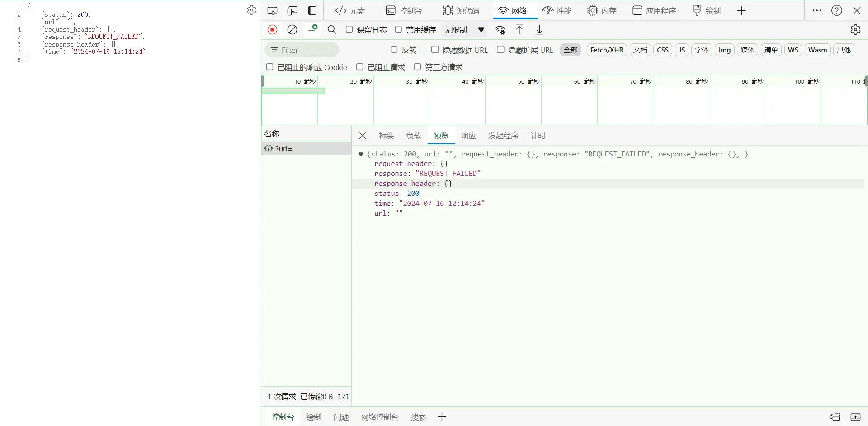Image resolution: width=868 pixels, height=426 pixels.
Task: Select the inspect element picker icon
Action: click(x=272, y=11)
